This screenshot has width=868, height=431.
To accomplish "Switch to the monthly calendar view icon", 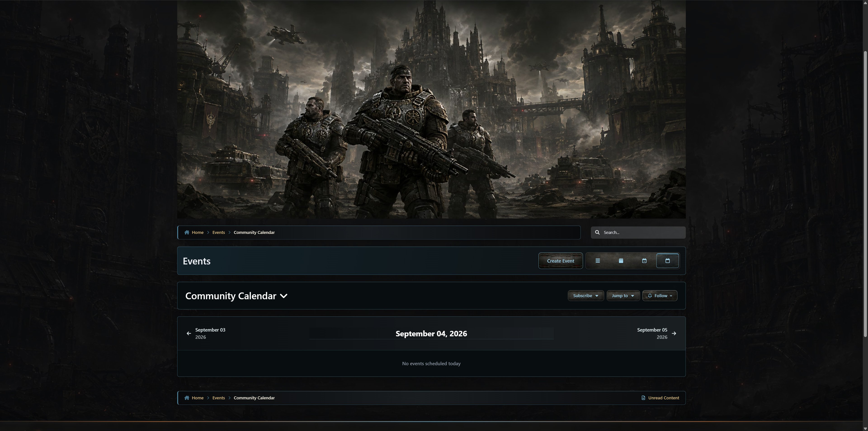I will point(621,261).
